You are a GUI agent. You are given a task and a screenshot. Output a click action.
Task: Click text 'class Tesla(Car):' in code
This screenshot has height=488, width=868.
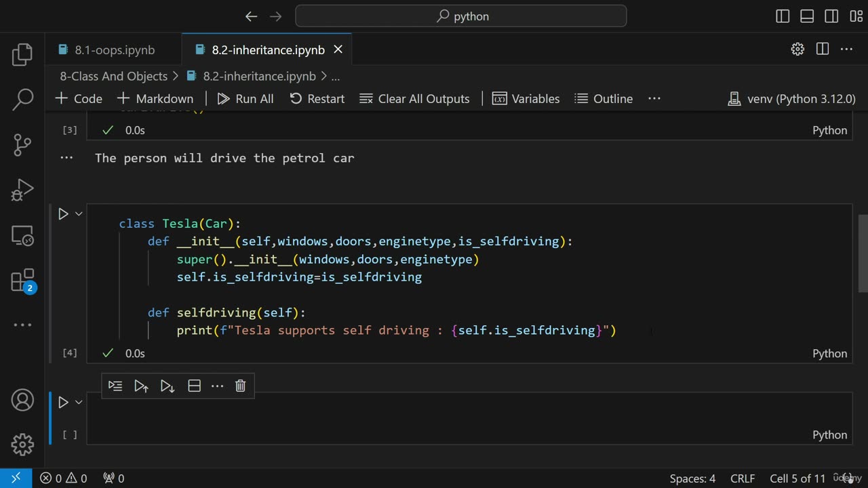(180, 224)
